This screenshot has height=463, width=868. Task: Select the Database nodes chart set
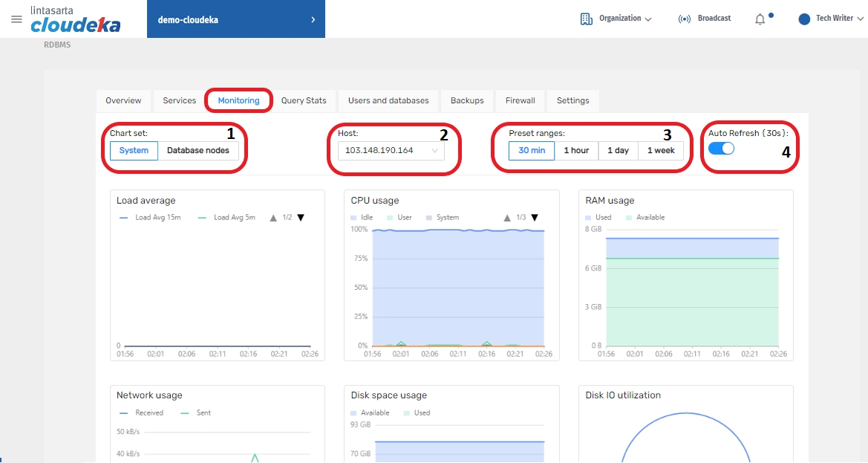(198, 150)
